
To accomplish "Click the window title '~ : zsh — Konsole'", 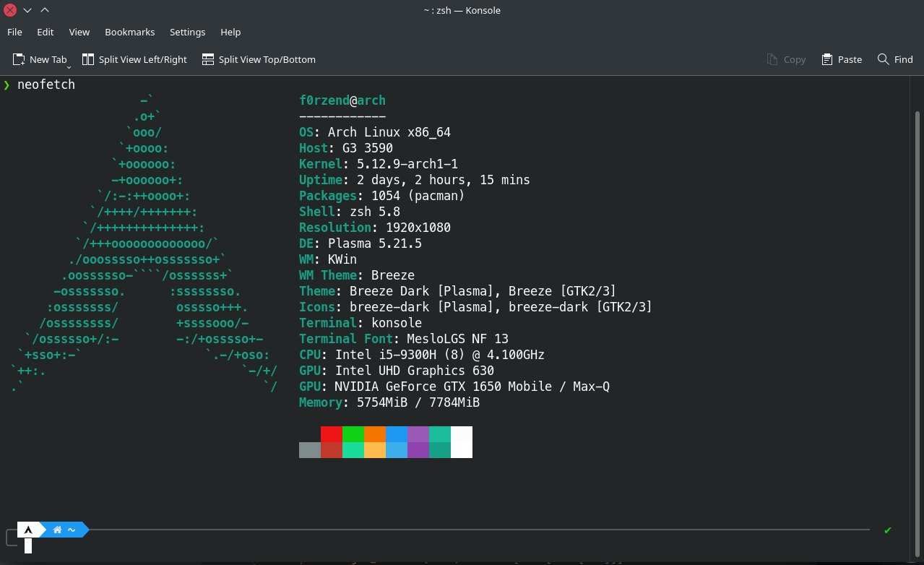I will point(462,10).
